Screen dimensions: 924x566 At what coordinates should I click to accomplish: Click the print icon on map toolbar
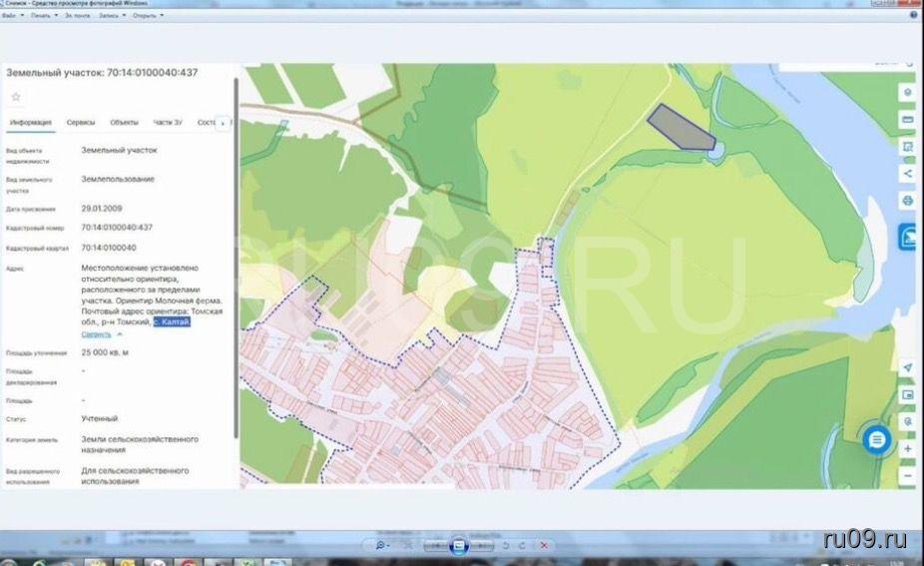point(907,201)
